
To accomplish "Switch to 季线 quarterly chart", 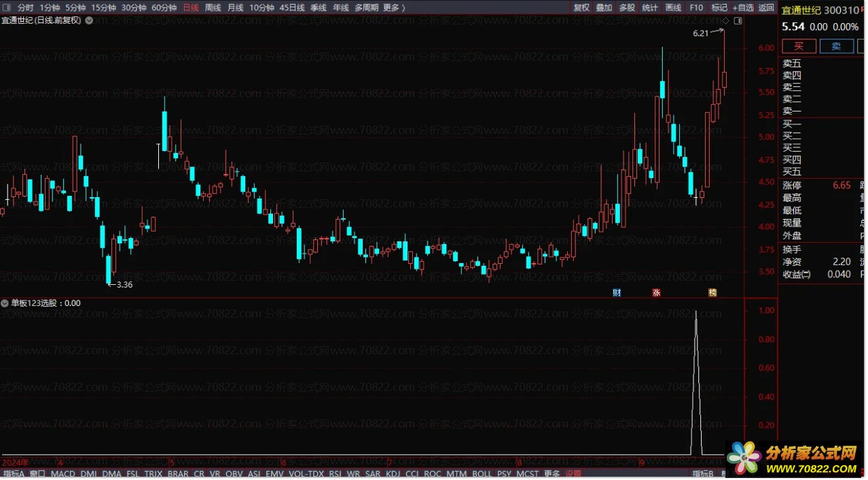I will 319,7.
